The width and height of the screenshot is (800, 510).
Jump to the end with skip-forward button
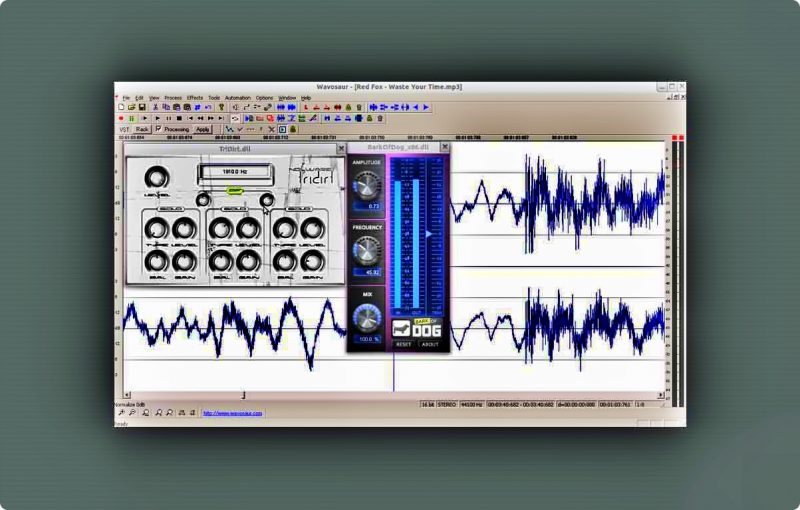(x=220, y=118)
